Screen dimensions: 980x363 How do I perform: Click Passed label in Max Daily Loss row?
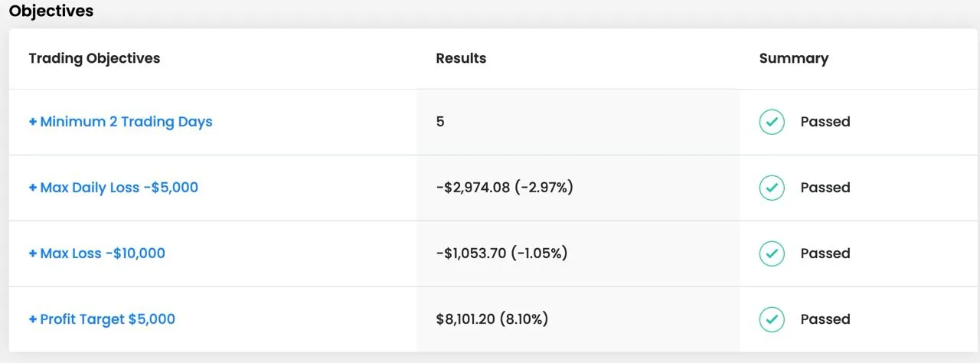pyautogui.click(x=825, y=188)
